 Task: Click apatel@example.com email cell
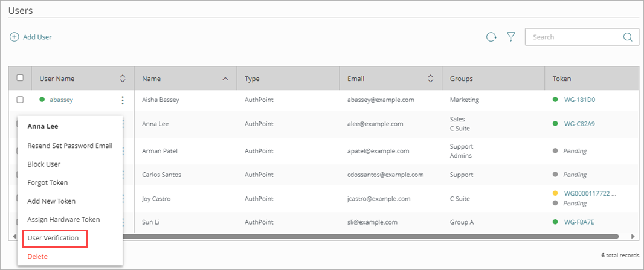378,150
